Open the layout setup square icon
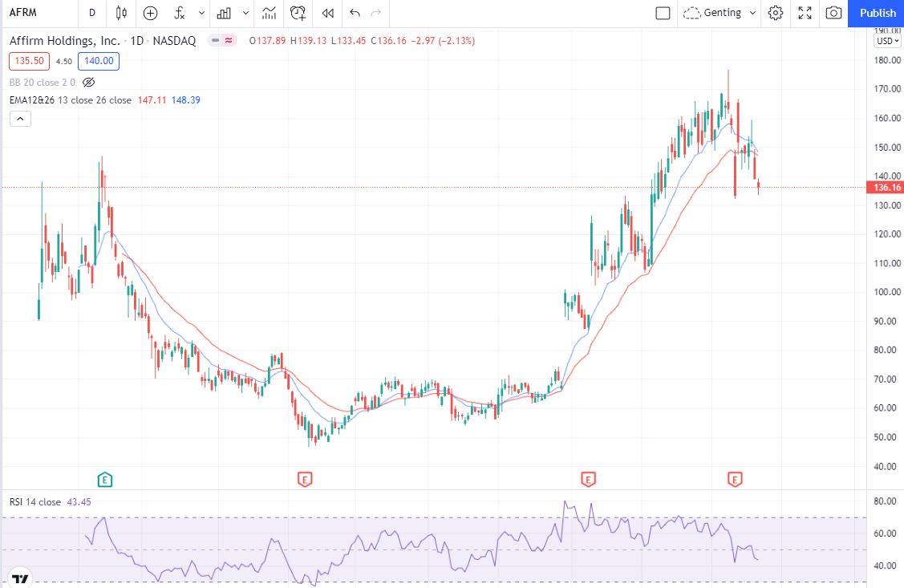 click(663, 13)
